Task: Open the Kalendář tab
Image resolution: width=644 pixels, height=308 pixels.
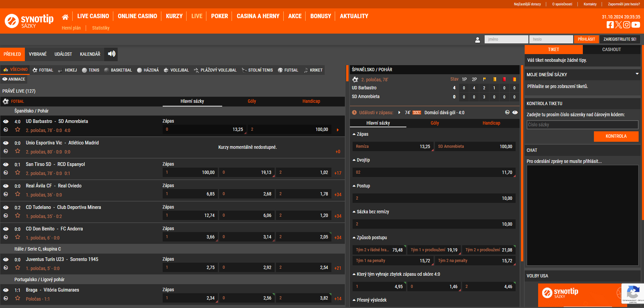Action: tap(90, 54)
